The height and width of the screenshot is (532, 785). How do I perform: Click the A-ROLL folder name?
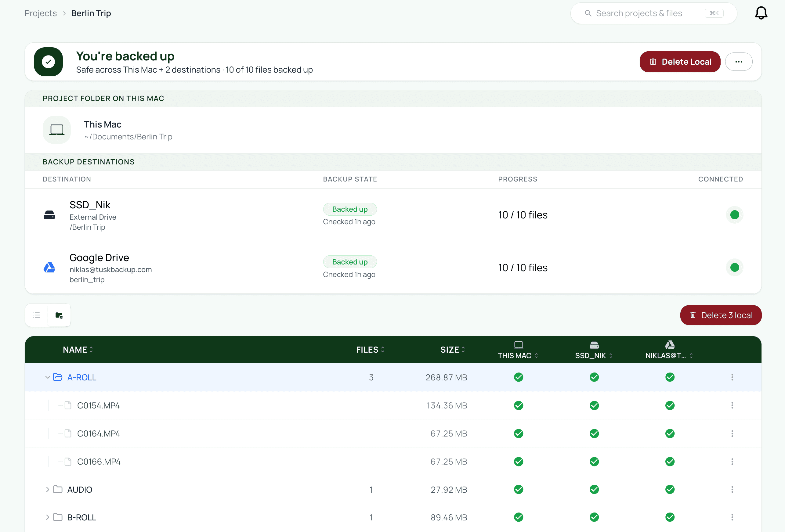[82, 377]
